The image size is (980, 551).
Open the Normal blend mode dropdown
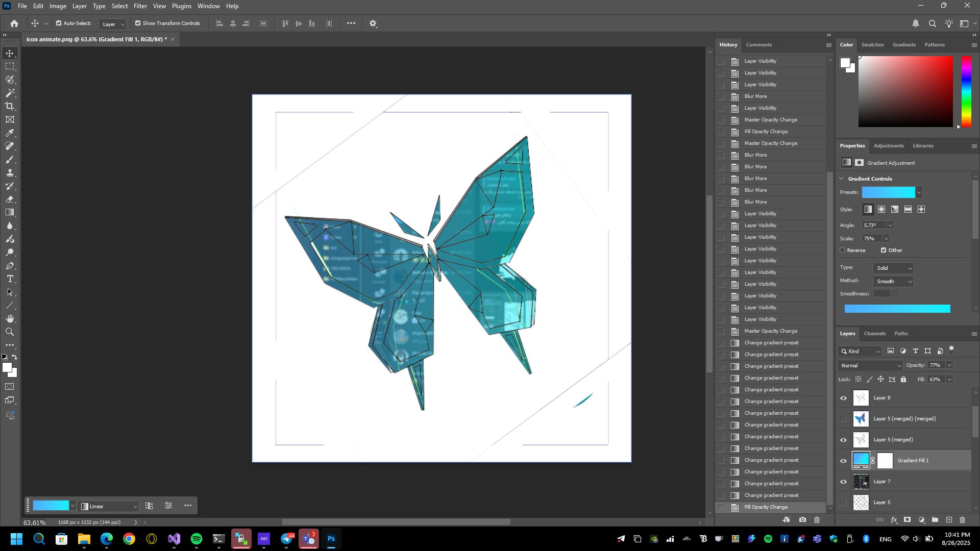pyautogui.click(x=870, y=365)
